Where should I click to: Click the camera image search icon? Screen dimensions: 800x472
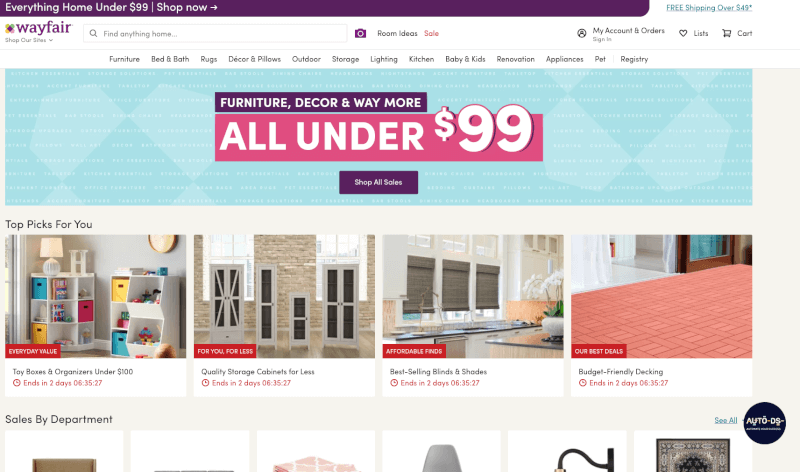[x=360, y=33]
